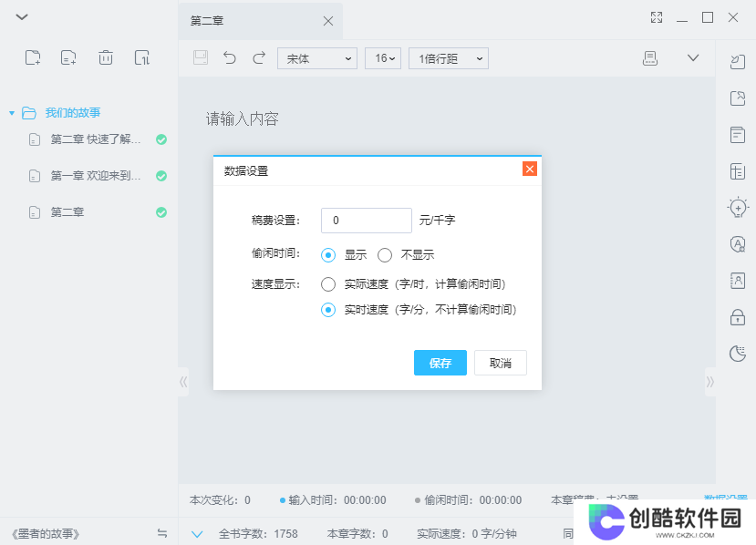Select the 不显示 radio for 偷闲时间
The image size is (756, 545).
coord(385,255)
